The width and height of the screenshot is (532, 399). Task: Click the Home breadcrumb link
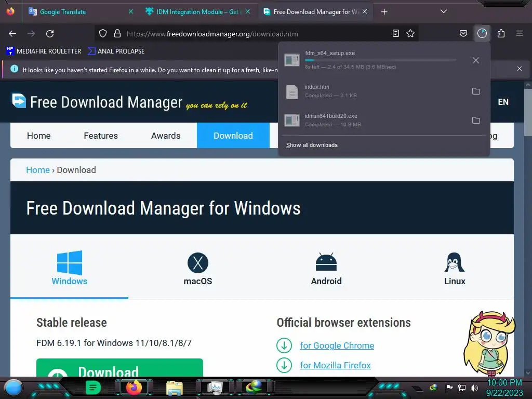point(38,170)
